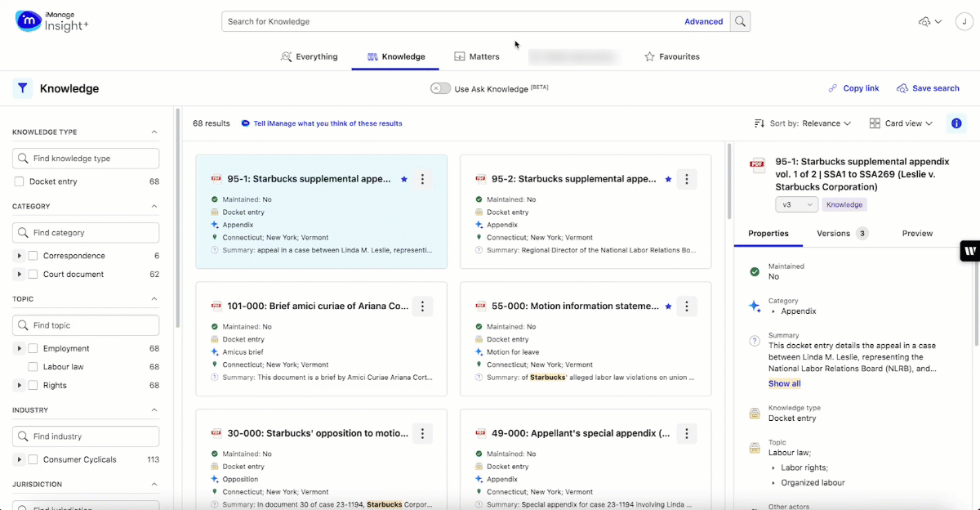The image size is (980, 510).
Task: Switch to the Matters tab
Action: tap(477, 56)
